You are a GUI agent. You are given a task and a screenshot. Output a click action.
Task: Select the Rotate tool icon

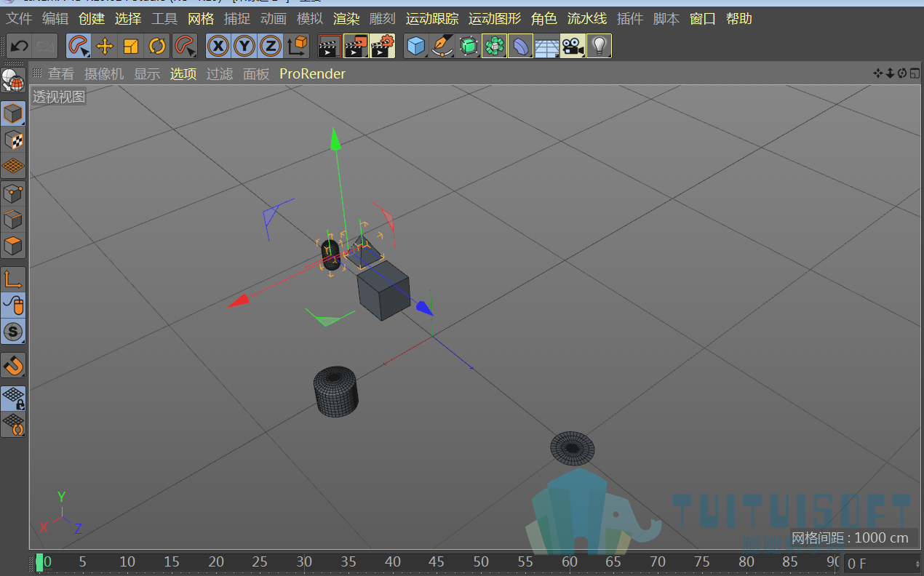click(x=157, y=47)
